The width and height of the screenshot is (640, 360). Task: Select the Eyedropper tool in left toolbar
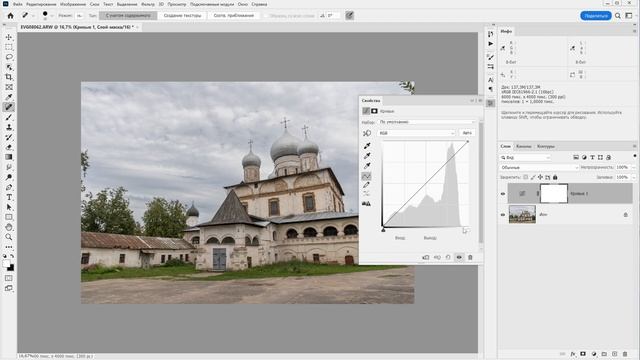[9, 97]
